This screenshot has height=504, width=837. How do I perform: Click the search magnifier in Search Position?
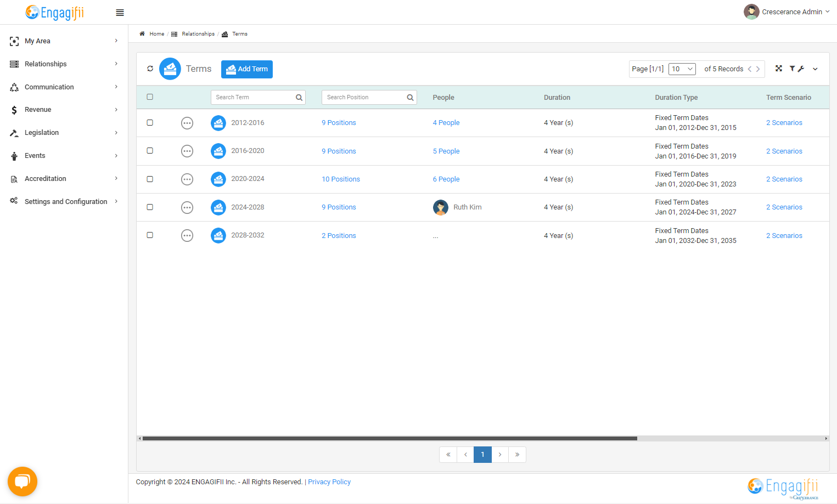410,98
